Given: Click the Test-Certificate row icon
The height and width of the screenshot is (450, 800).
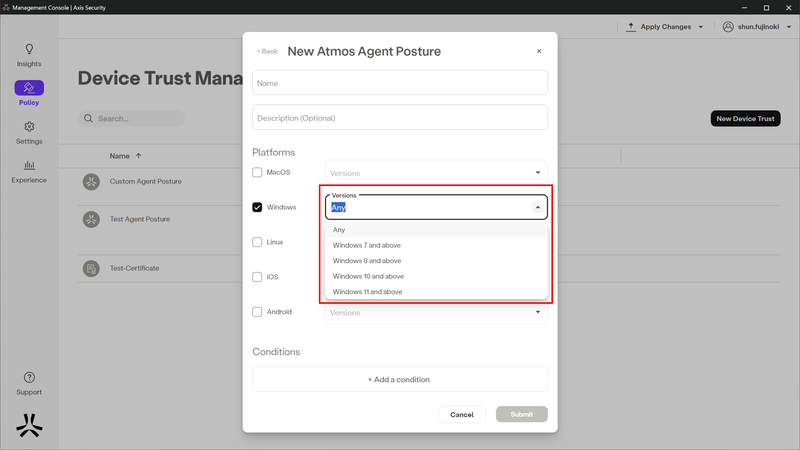Looking at the screenshot, I should [x=91, y=268].
